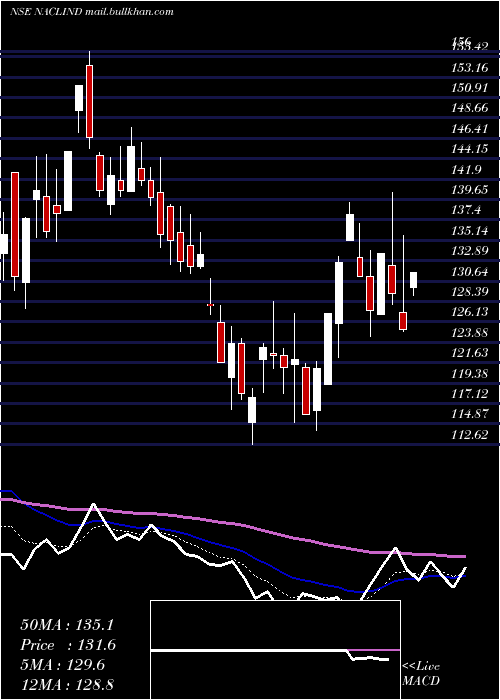
Task: Select the 150.91 price level label
Action: 469,88
